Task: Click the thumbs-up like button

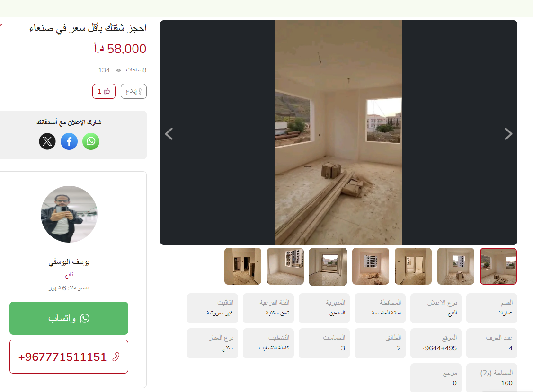Action: pos(104,91)
